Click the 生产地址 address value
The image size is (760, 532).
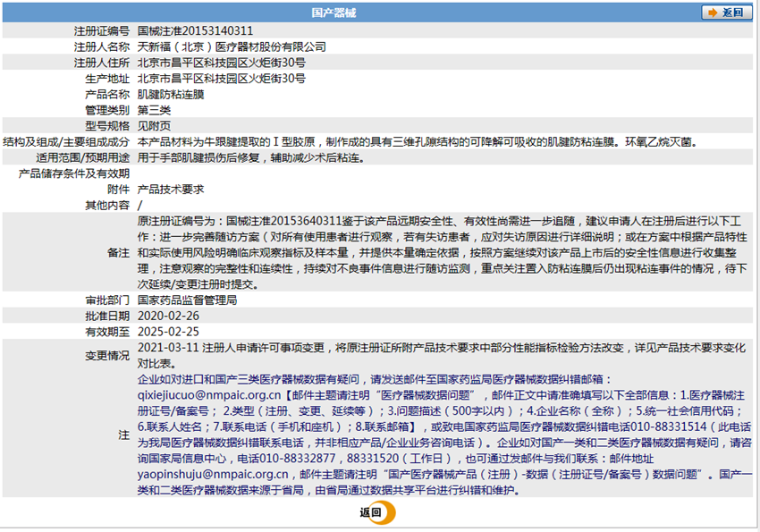coord(222,79)
